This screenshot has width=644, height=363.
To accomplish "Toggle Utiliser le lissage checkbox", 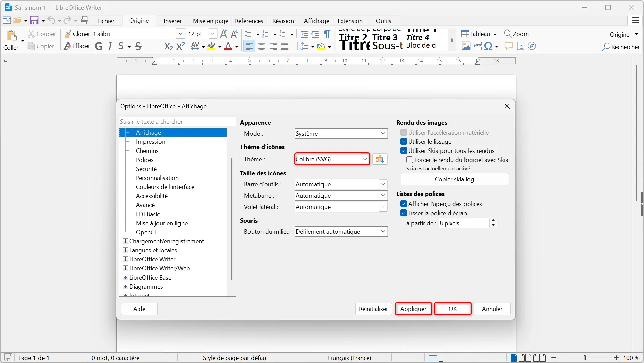I will click(404, 141).
